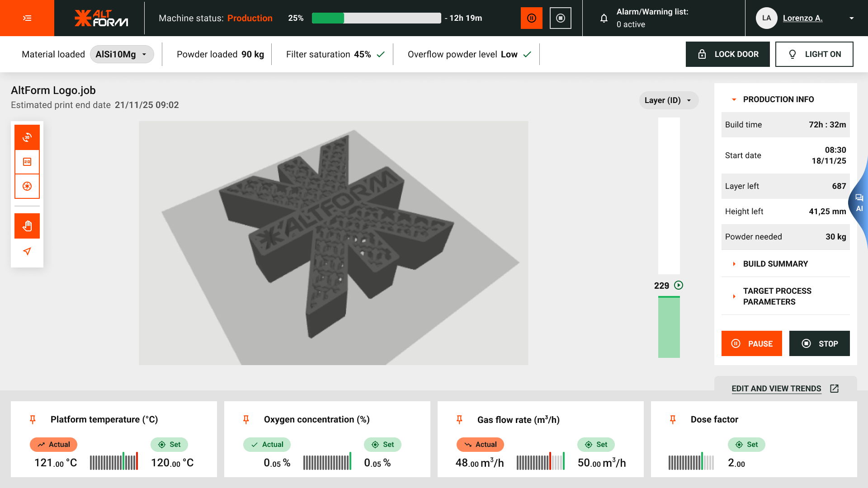This screenshot has height=488, width=868.
Task: Click the AltForm Logo.job file name
Action: click(x=53, y=90)
